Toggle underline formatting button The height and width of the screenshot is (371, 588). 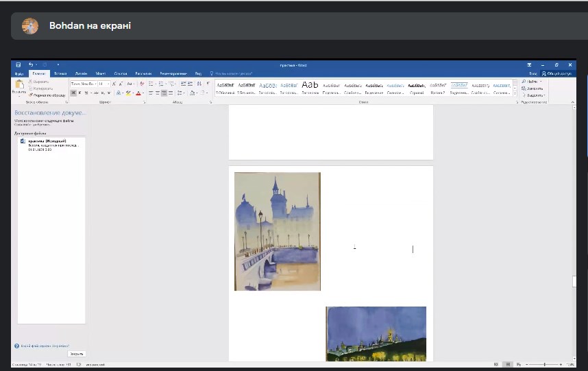tap(86, 93)
